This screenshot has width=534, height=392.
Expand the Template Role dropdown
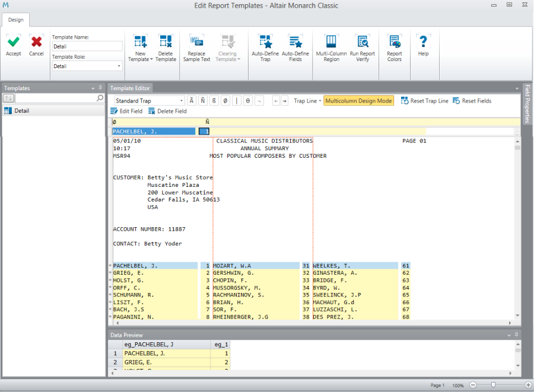[x=119, y=66]
